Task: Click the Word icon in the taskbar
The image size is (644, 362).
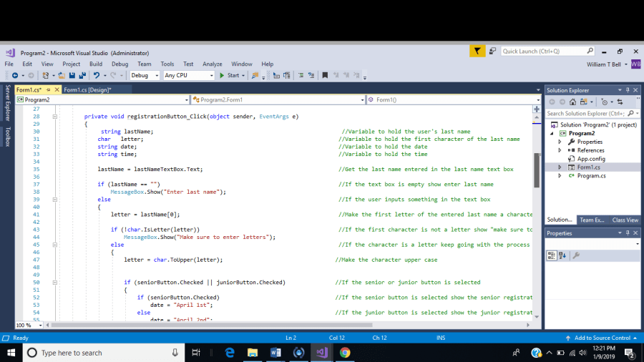Action: tap(275, 353)
